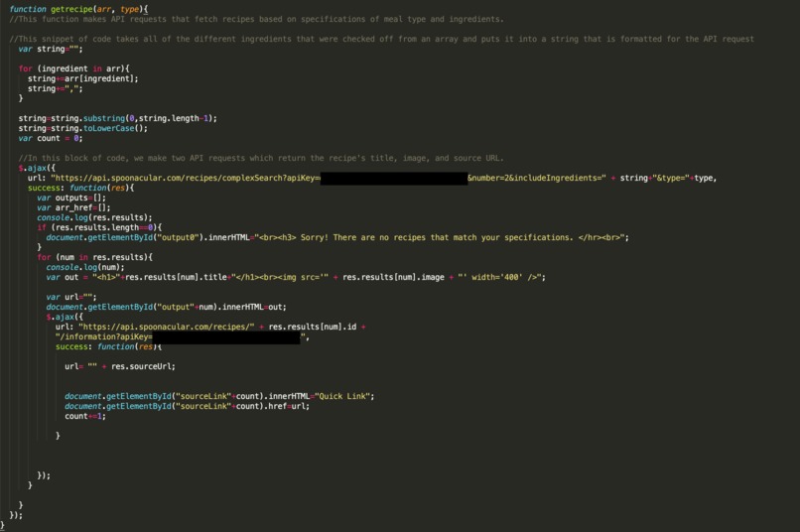Click the '&number=2&includeIngredients=' text
This screenshot has width=800, height=532.
coord(537,178)
